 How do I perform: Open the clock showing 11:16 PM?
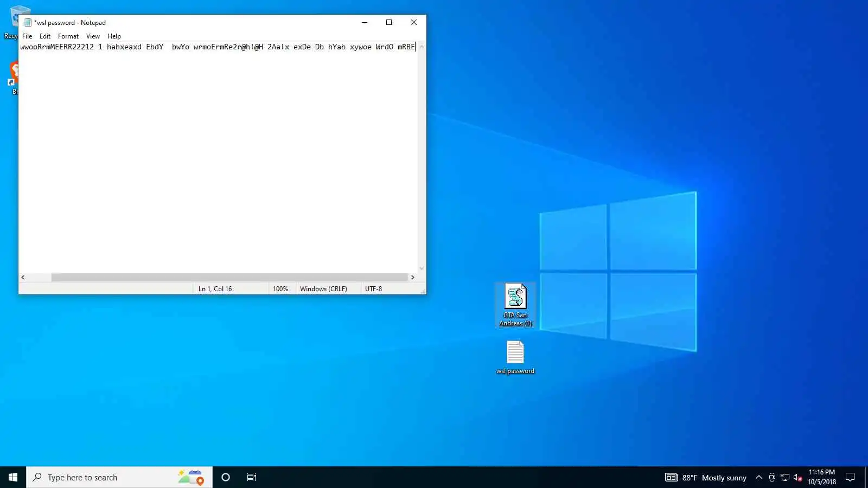(822, 477)
